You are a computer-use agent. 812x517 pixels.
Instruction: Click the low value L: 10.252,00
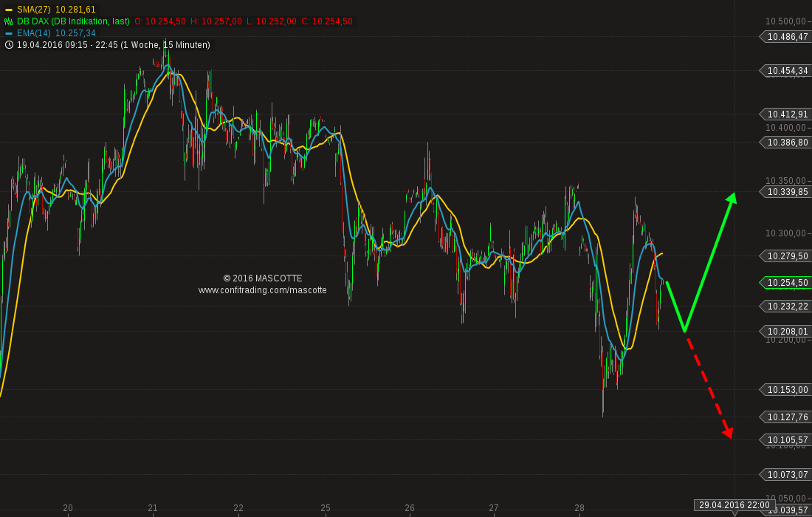tap(272, 21)
